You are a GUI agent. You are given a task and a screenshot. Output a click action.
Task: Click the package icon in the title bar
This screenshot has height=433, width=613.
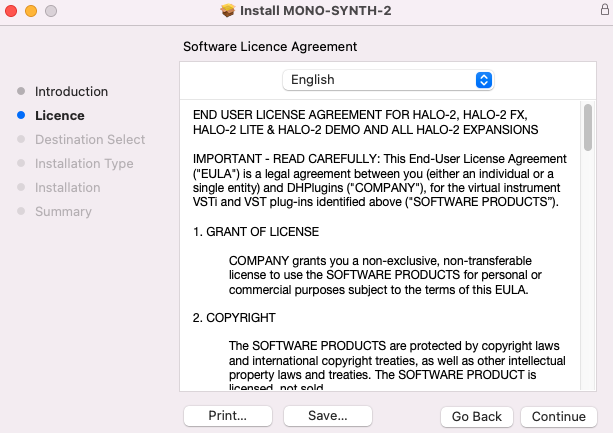pyautogui.click(x=227, y=10)
